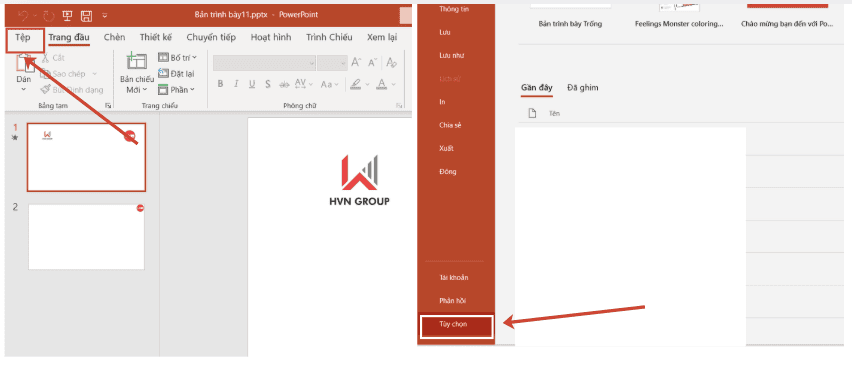The image size is (852, 375).
Task: Start slideshow from beginning icon in title bar
Action: (x=68, y=15)
